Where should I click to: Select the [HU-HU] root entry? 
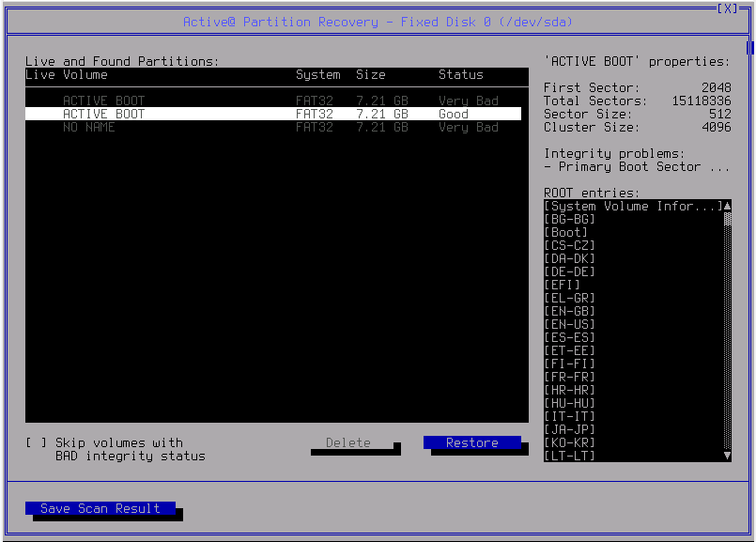[569, 403]
